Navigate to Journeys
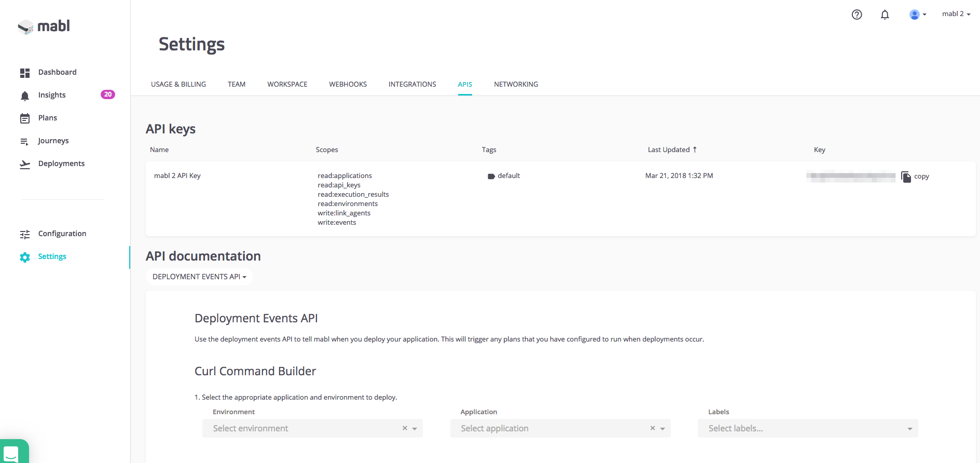The width and height of the screenshot is (980, 463). [53, 141]
